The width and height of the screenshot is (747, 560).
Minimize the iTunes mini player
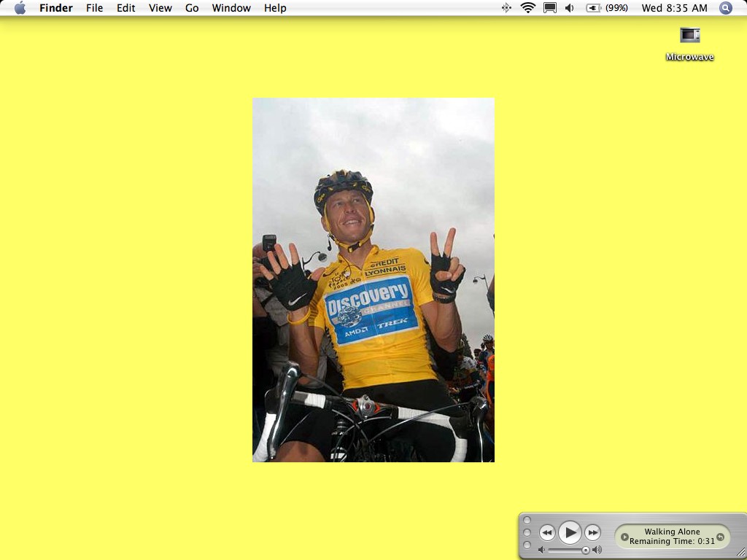pyautogui.click(x=527, y=532)
